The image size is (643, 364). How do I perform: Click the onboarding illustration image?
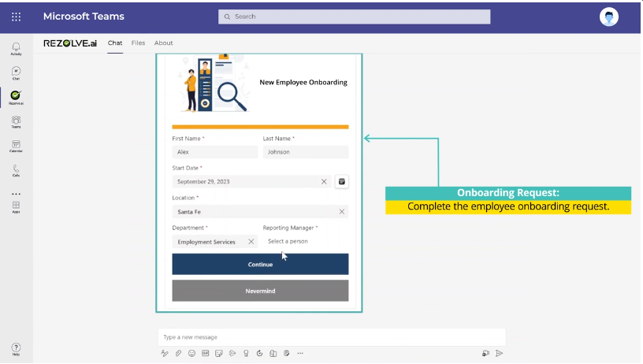214,84
